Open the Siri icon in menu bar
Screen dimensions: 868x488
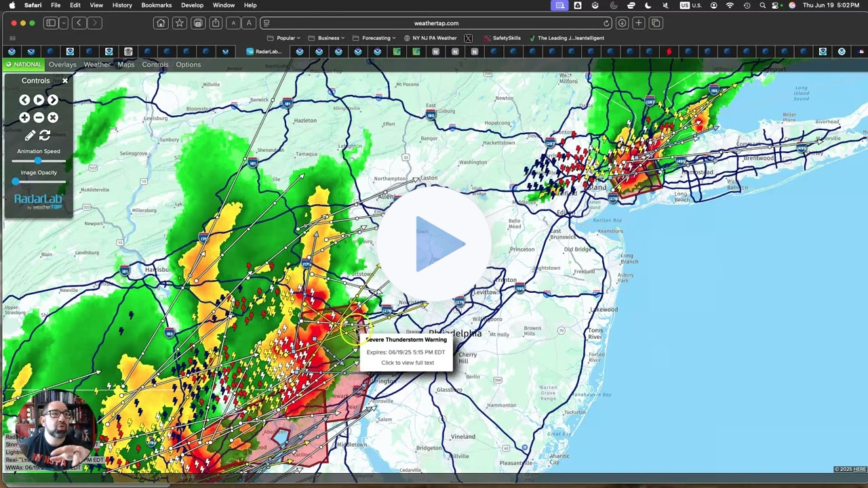[791, 5]
